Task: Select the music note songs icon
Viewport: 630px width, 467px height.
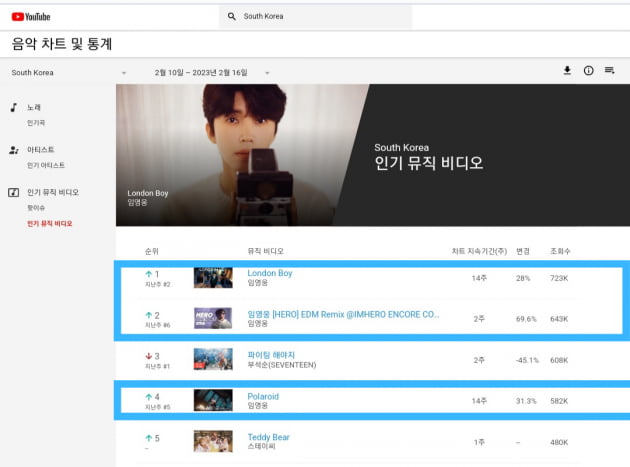Action: click(14, 107)
